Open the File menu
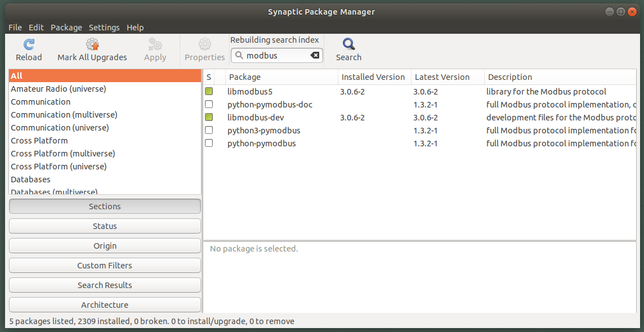This screenshot has height=332, width=644. tap(15, 28)
